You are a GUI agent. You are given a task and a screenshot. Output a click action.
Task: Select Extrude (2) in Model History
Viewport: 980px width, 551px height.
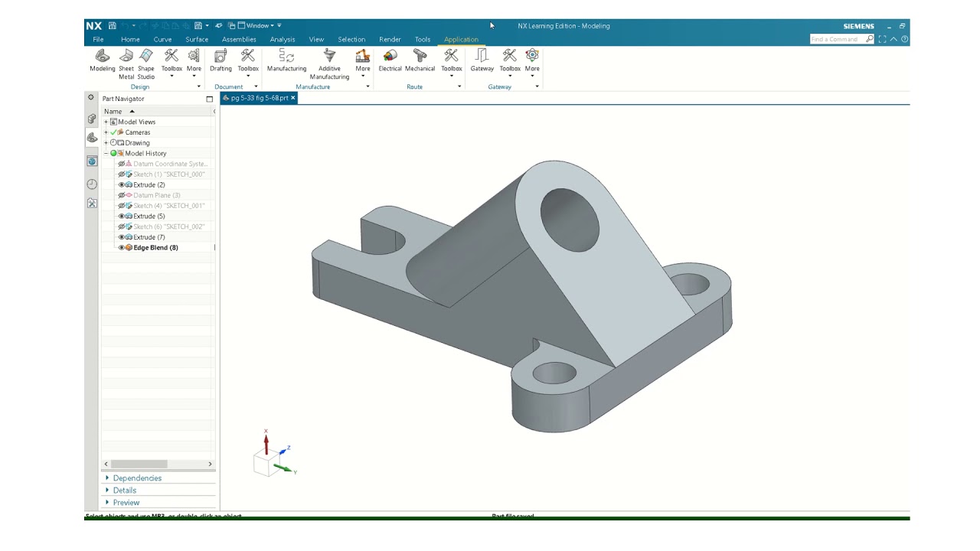pos(149,184)
